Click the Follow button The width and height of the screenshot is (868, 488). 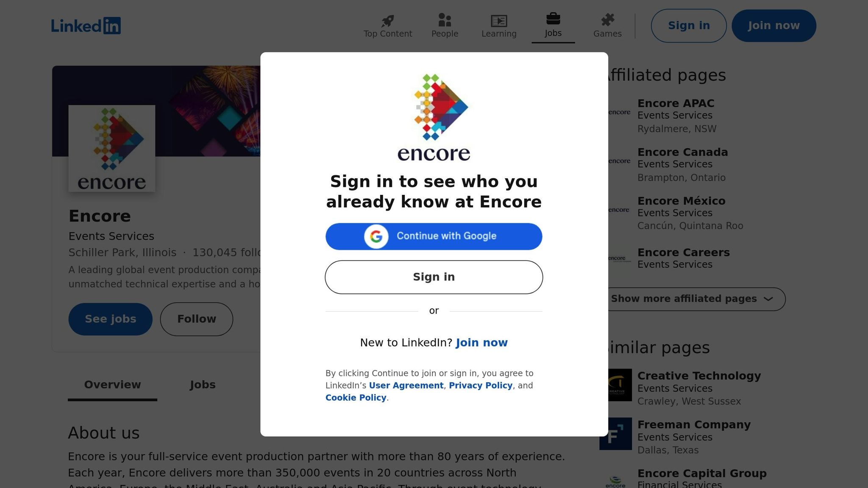point(197,319)
